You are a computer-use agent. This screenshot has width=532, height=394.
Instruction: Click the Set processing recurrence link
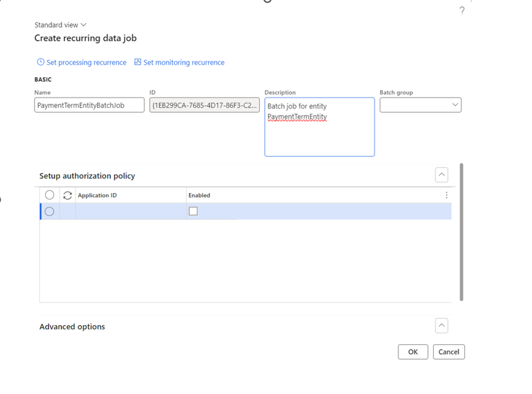86,62
